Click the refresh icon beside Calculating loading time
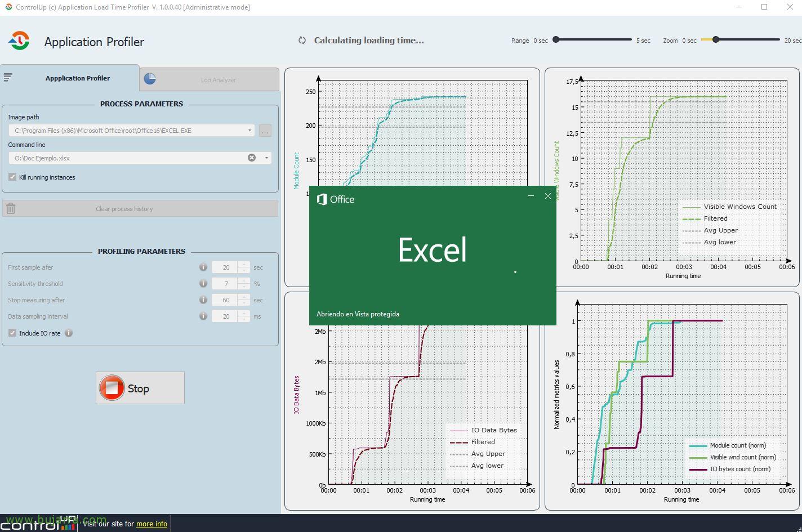The image size is (802, 532). click(x=302, y=41)
